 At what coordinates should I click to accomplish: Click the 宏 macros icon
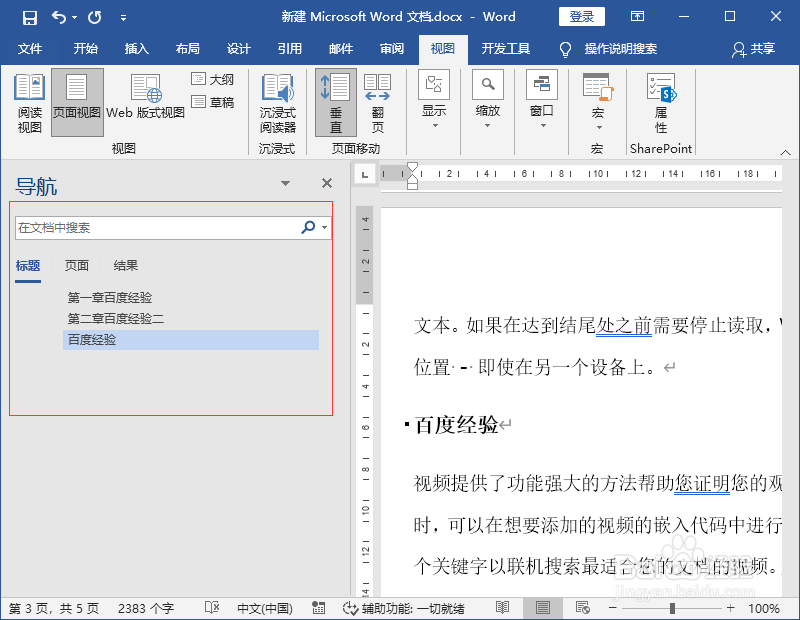point(597,87)
